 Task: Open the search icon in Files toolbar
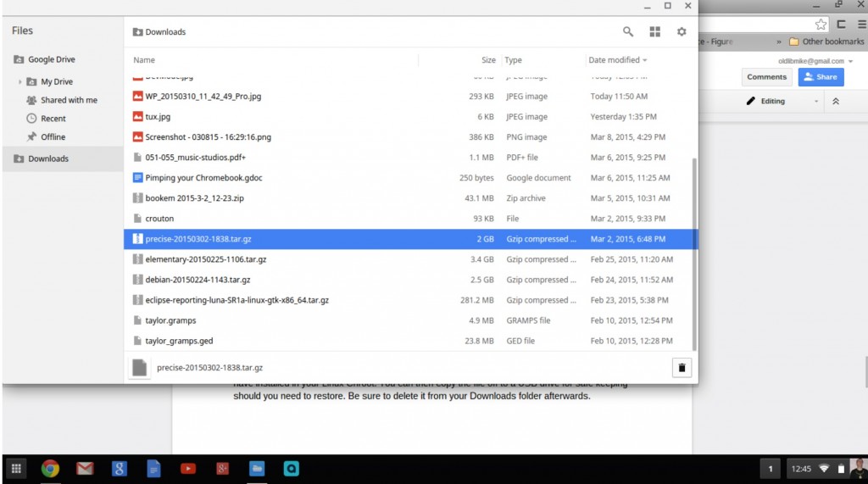click(x=628, y=31)
